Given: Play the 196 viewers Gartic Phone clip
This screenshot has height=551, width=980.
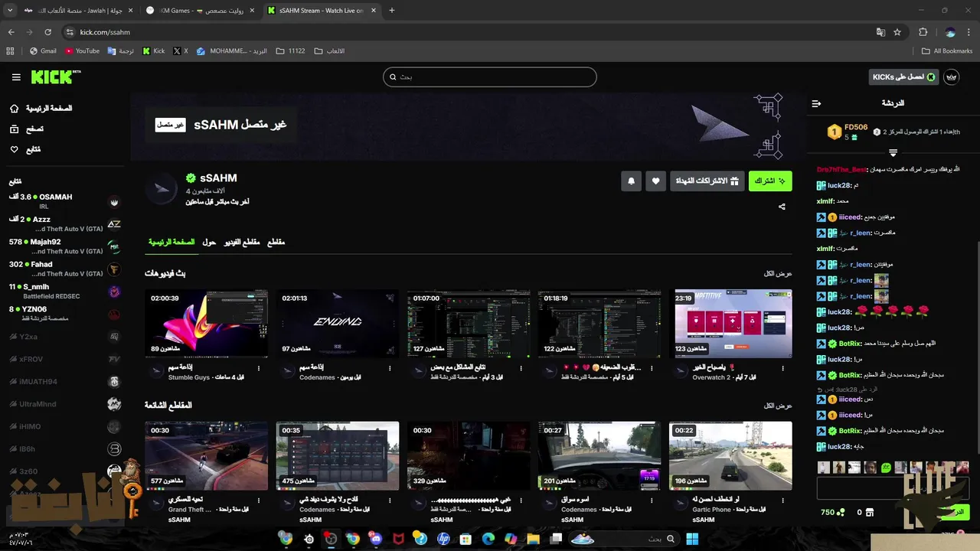Looking at the screenshot, I should (730, 455).
